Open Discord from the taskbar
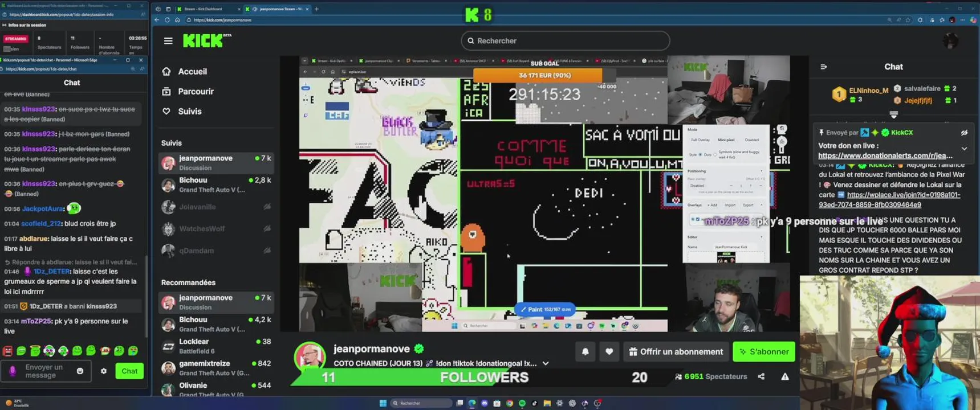 pyautogui.click(x=485, y=403)
